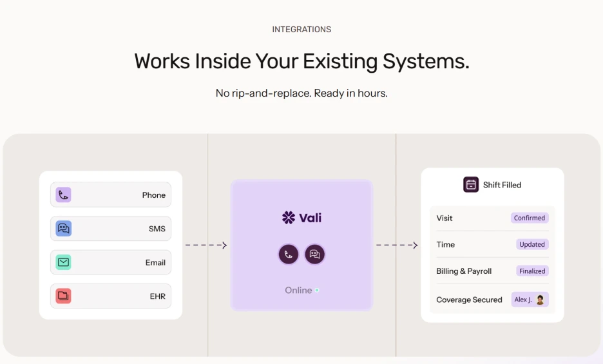Click the dark round chat message button

[x=314, y=254]
